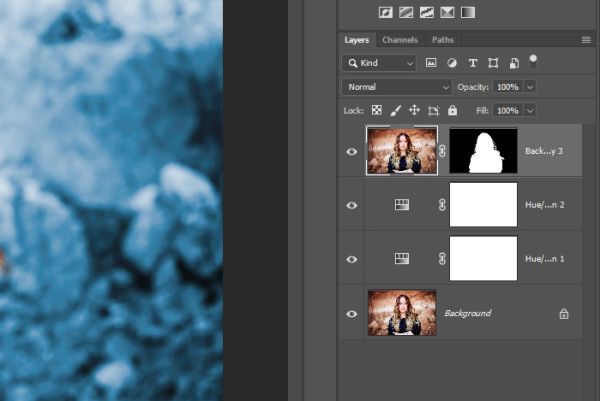The width and height of the screenshot is (600, 401).
Task: Lock layer position
Action: 414,111
